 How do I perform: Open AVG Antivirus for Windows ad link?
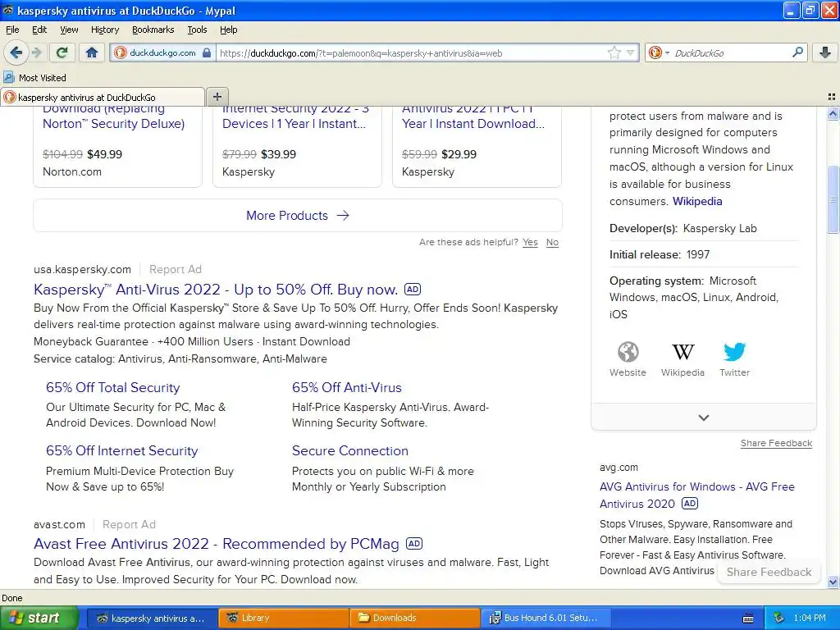(x=697, y=495)
